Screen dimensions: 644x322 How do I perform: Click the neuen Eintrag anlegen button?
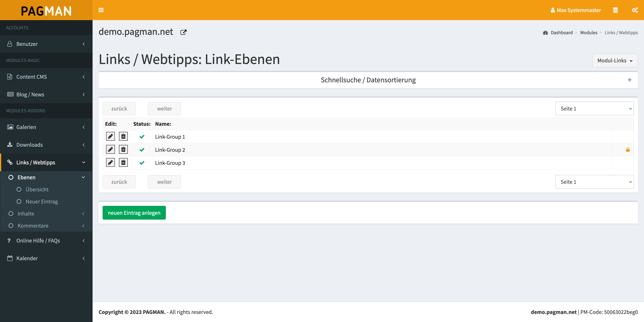click(x=134, y=213)
